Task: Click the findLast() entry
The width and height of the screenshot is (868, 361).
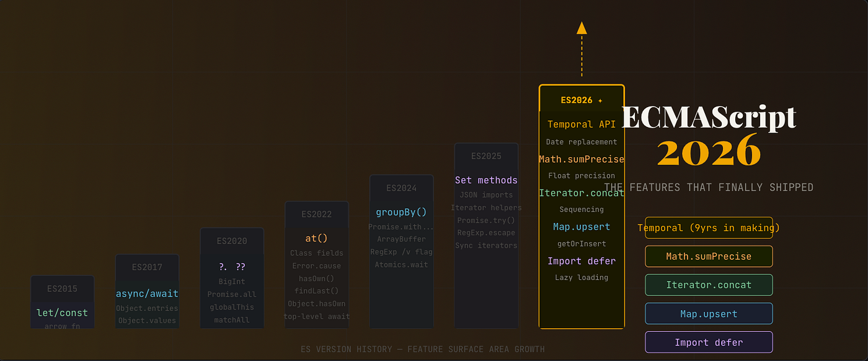Action: click(317, 291)
